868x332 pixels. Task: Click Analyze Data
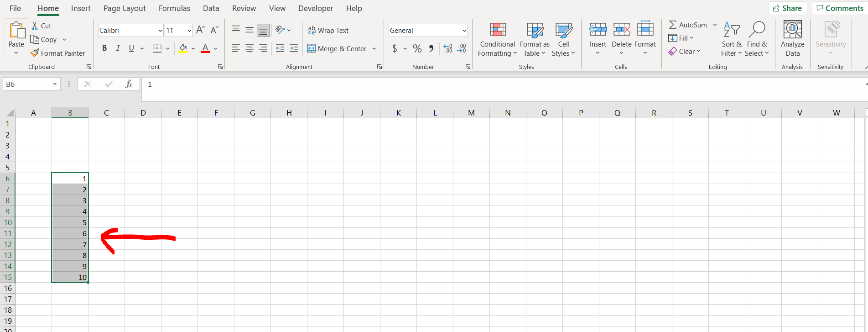pyautogui.click(x=792, y=39)
